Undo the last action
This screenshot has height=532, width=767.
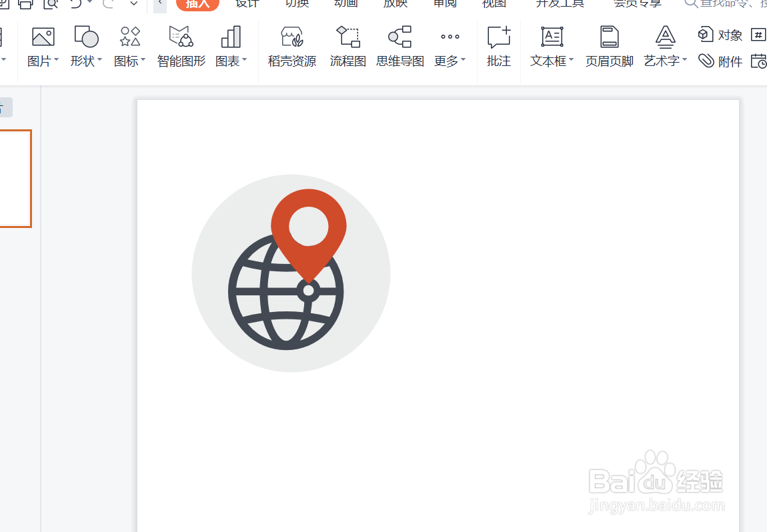75,4
